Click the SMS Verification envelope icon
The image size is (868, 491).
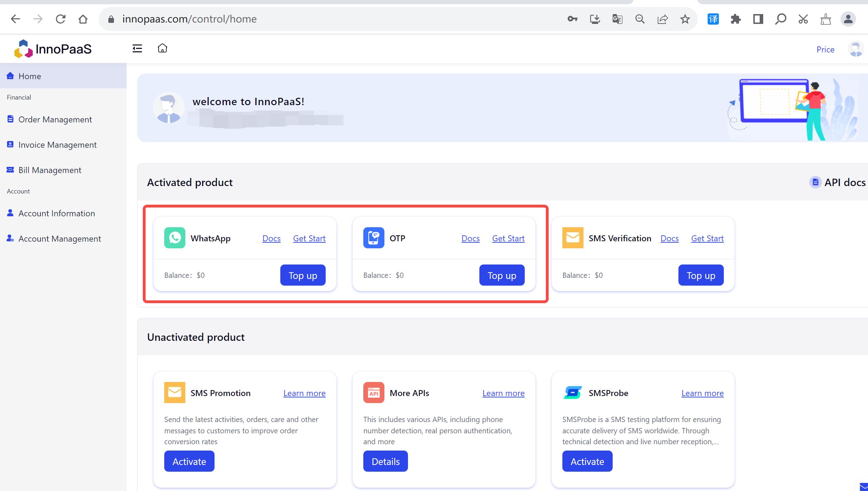click(x=573, y=238)
